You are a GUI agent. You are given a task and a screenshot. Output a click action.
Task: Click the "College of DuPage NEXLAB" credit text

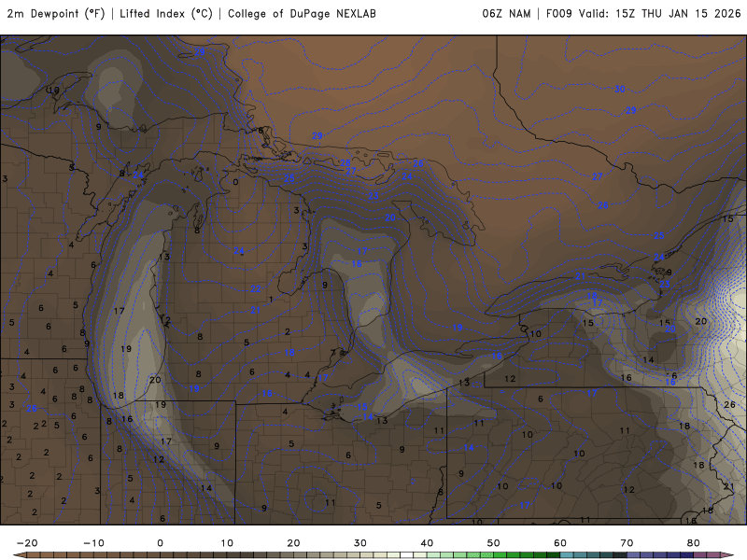[x=302, y=14]
